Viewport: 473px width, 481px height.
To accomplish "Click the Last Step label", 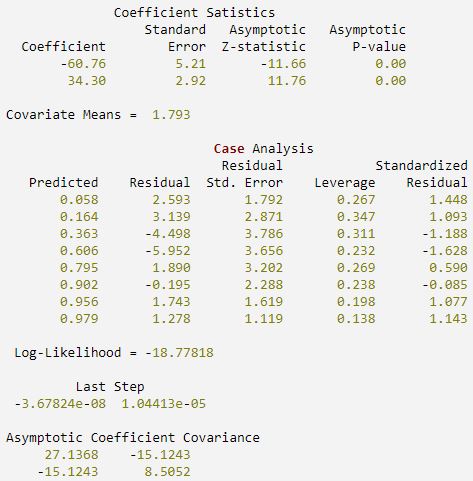I will coord(110,387).
